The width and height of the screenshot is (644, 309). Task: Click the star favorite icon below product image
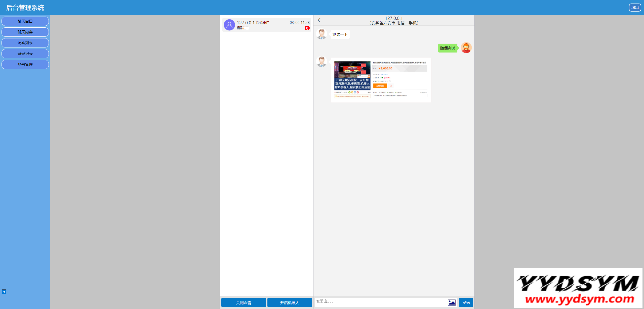click(335, 92)
